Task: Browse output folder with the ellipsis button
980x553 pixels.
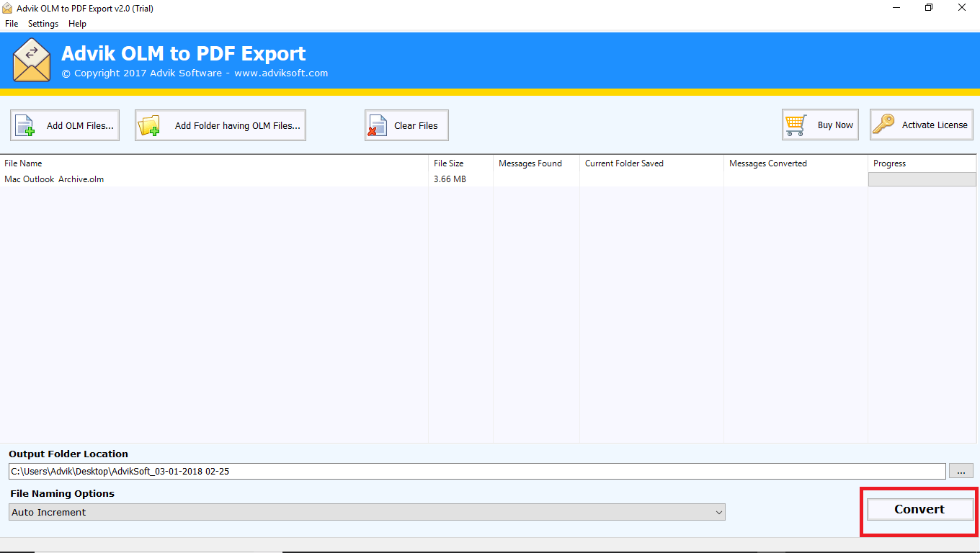Action: click(961, 471)
